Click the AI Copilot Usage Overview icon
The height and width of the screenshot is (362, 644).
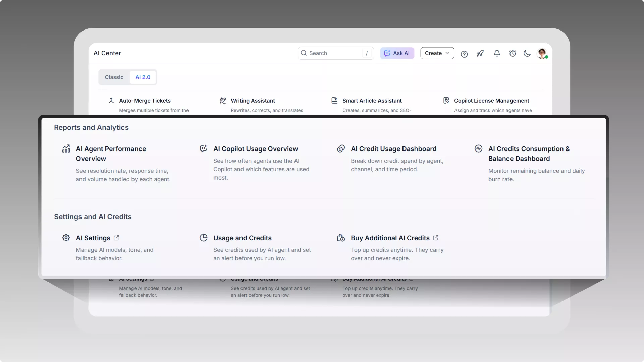204,148
